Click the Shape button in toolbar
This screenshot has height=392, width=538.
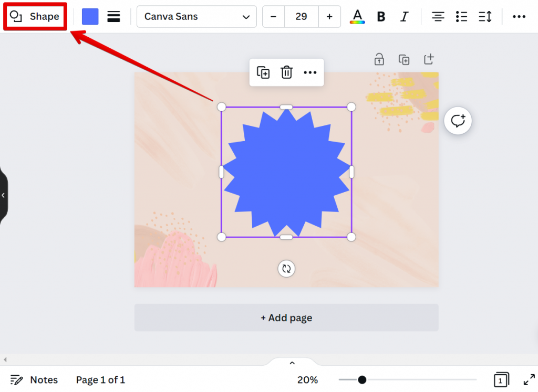[35, 17]
